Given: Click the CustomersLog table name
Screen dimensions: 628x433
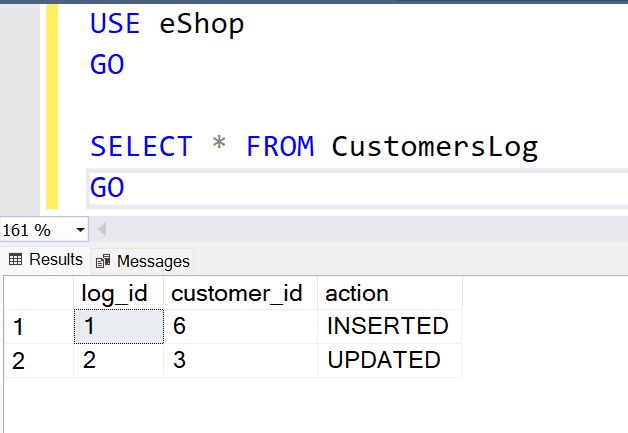Looking at the screenshot, I should pyautogui.click(x=435, y=147).
